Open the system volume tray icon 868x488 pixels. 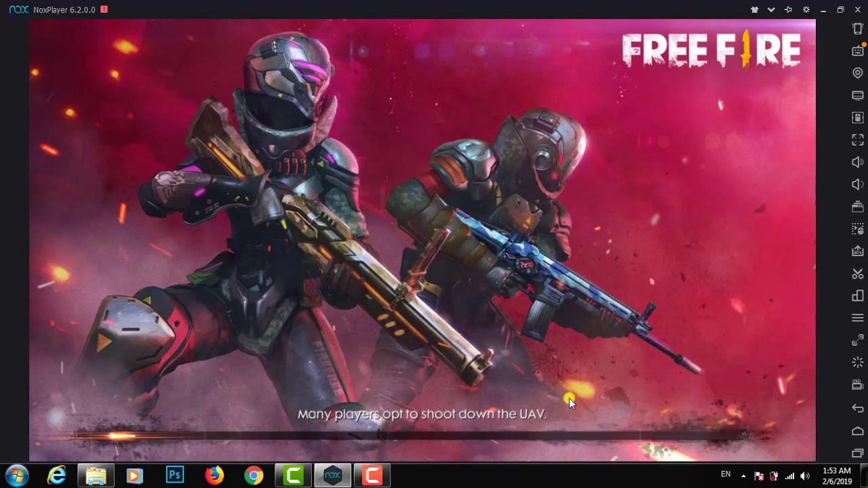(805, 476)
